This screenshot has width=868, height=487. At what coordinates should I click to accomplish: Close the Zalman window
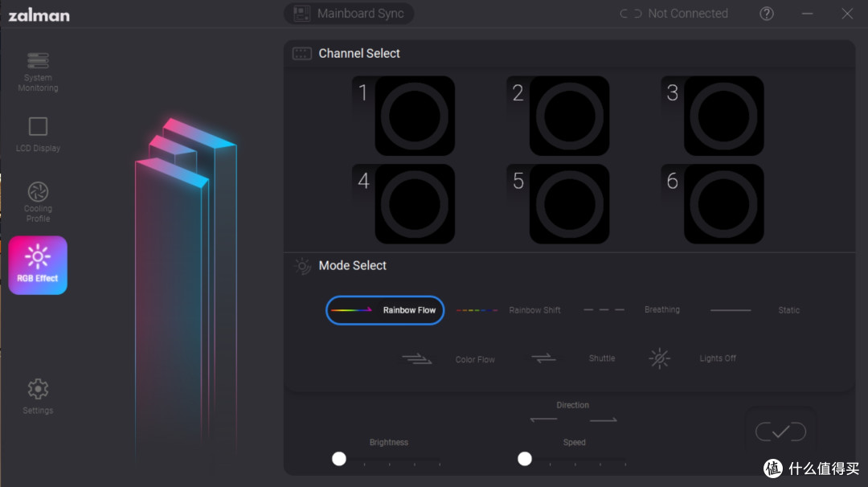click(847, 14)
